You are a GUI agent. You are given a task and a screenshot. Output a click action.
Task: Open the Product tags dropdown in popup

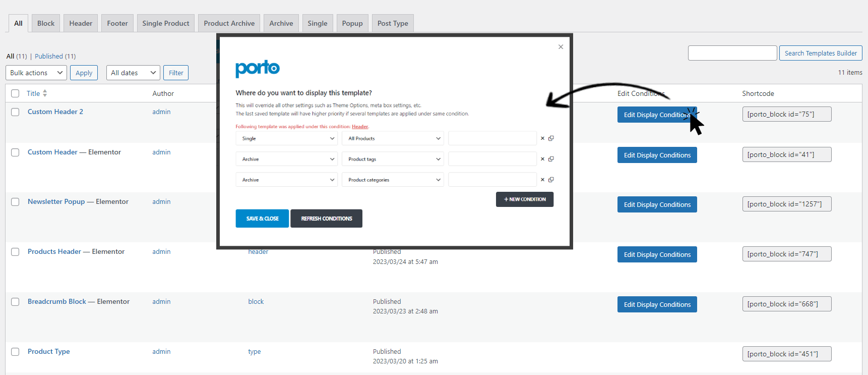(x=392, y=159)
